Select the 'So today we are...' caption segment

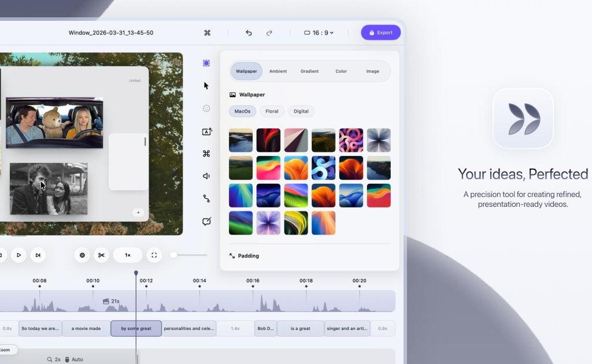click(x=40, y=329)
